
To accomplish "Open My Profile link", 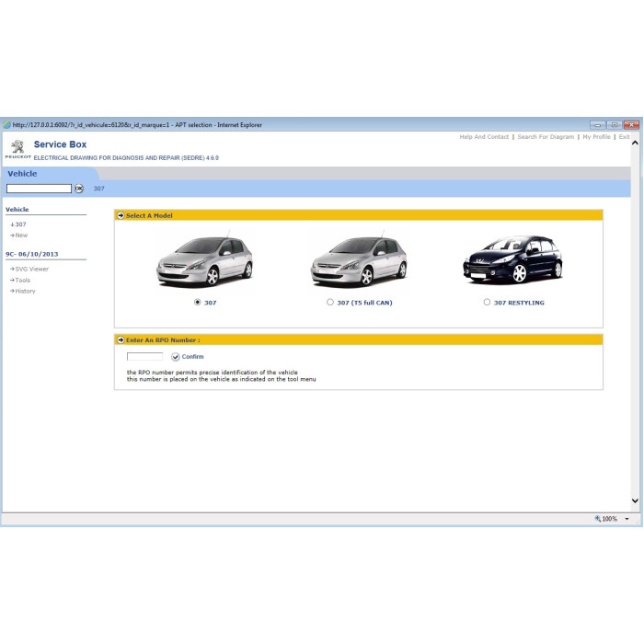I will tap(596, 137).
